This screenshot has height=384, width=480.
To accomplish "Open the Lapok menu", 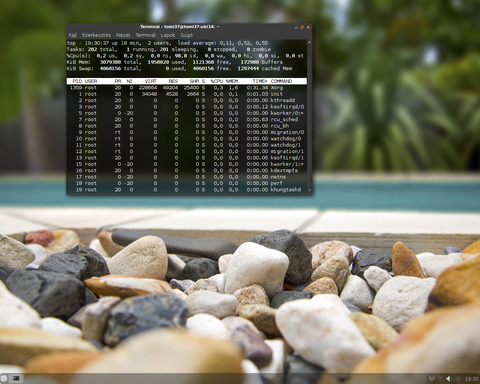I will 168,35.
